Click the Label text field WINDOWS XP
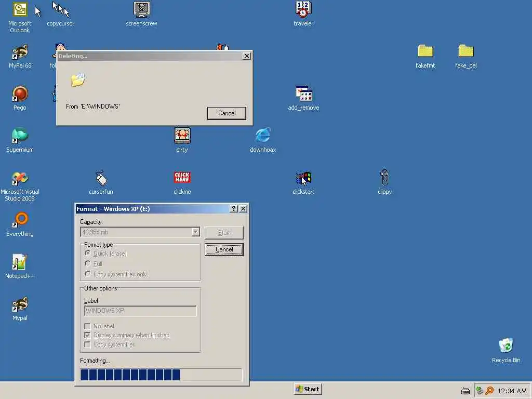Viewport: 532px width, 399px height. pos(140,311)
